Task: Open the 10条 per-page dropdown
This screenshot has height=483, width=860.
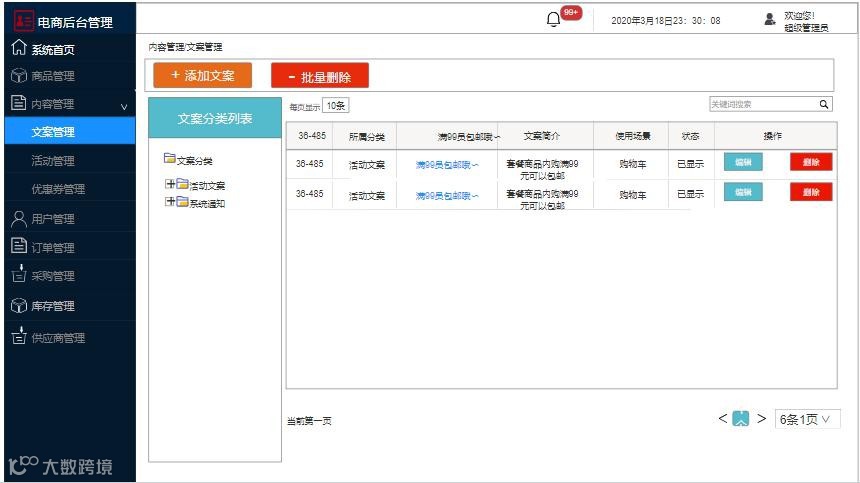Action: 336,105
